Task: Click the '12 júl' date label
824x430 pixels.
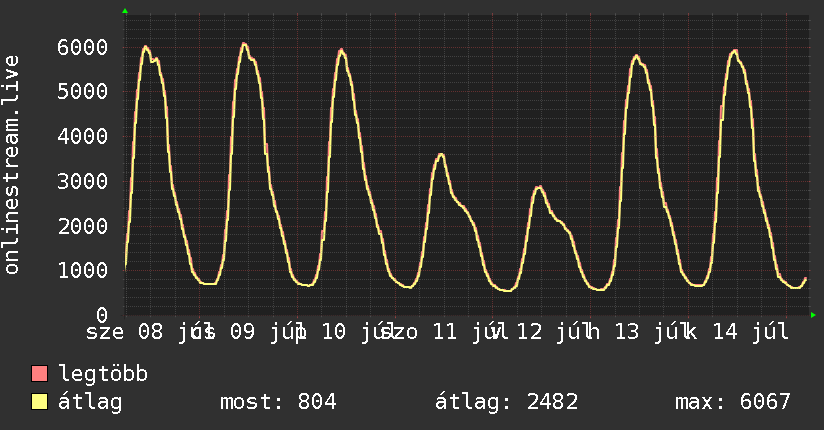Action: tap(555, 332)
